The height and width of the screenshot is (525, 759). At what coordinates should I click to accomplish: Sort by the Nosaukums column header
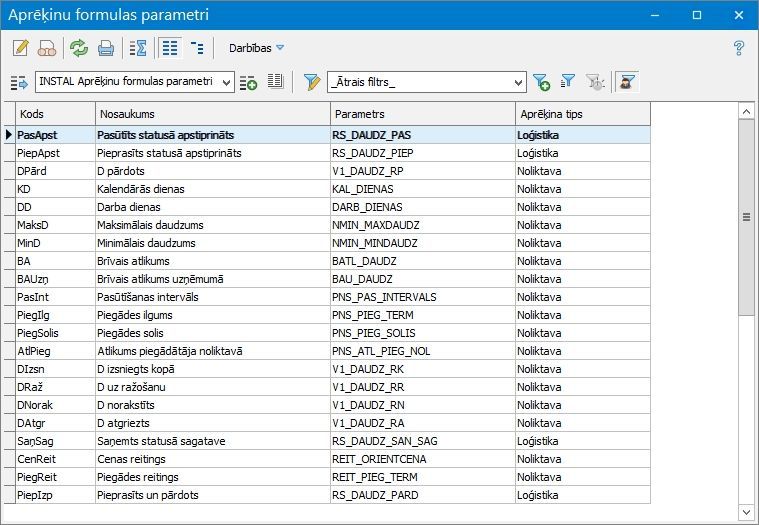tap(213, 114)
